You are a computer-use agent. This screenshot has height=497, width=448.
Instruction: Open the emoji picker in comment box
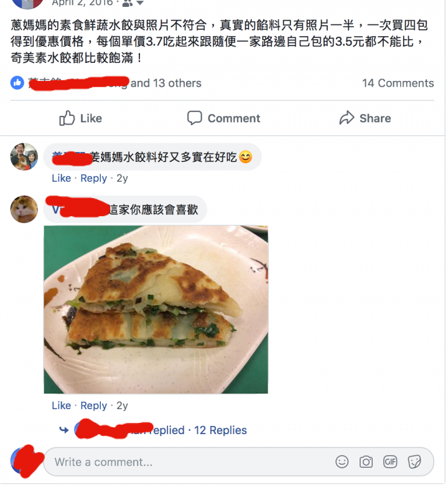pos(342,462)
